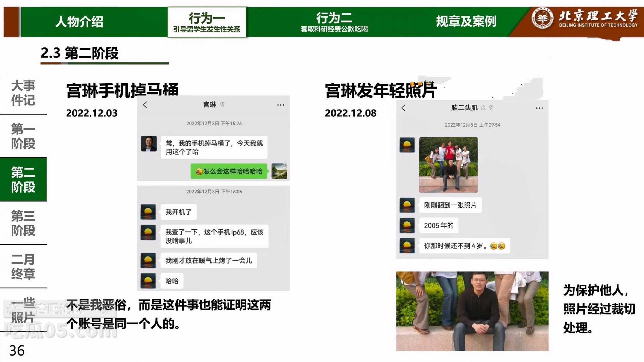The image size is (644, 362).
Task: Open the group photo thumbnail in chat
Action: [448, 165]
